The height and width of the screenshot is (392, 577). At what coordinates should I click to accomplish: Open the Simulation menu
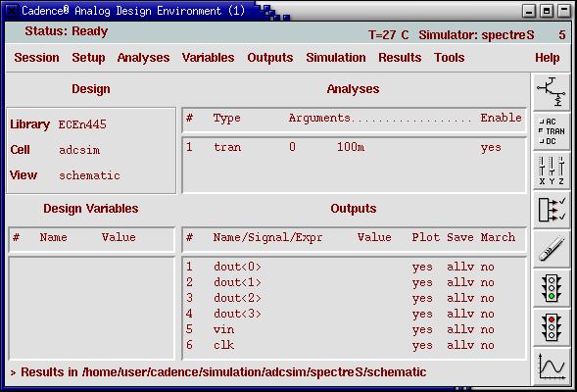(x=336, y=58)
